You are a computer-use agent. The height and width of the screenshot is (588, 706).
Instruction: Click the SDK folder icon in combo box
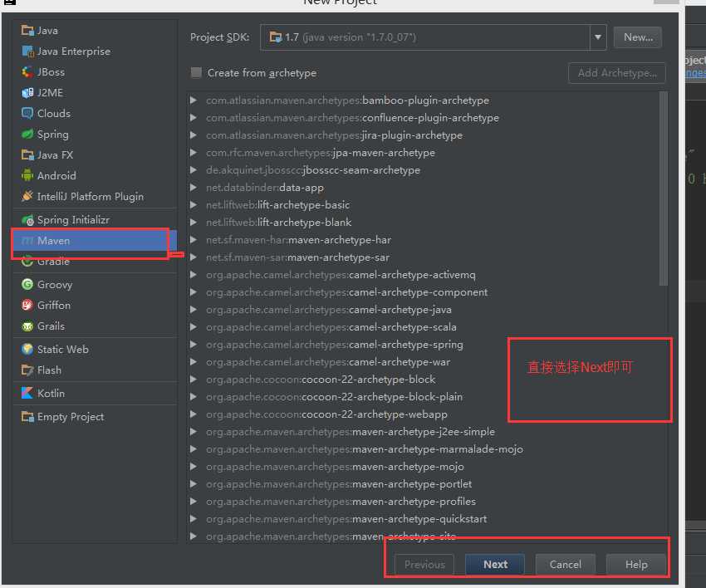point(275,37)
